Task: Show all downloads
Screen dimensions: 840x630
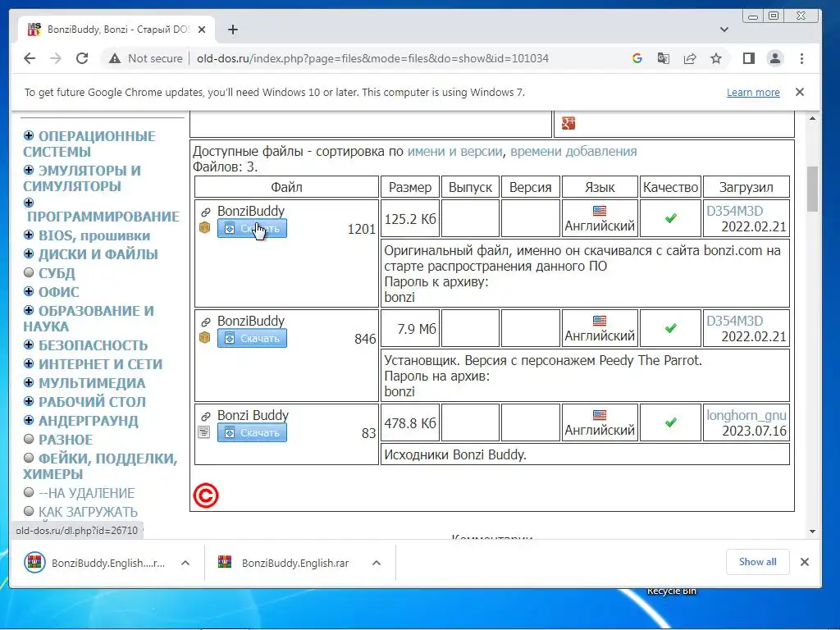Action: (x=757, y=562)
